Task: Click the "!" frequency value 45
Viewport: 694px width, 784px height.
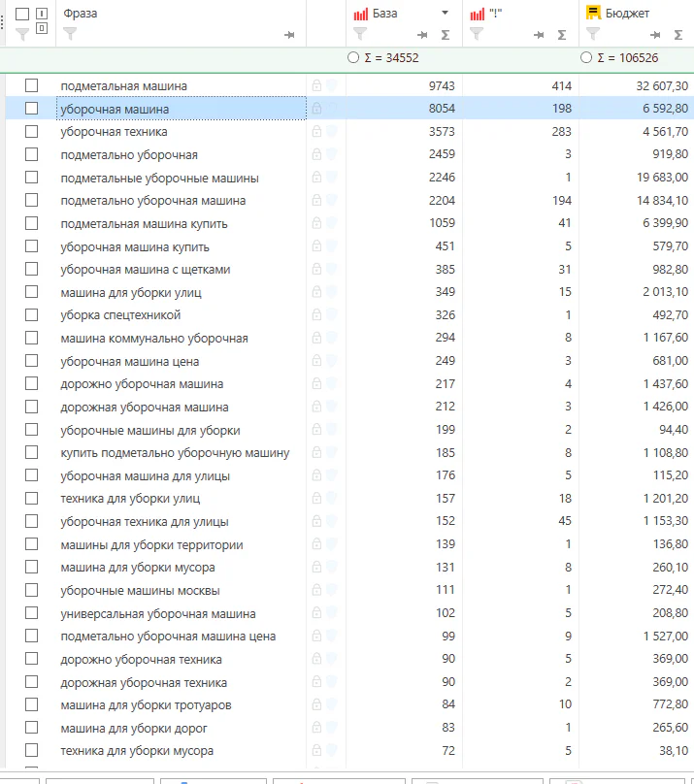Action: (x=565, y=521)
